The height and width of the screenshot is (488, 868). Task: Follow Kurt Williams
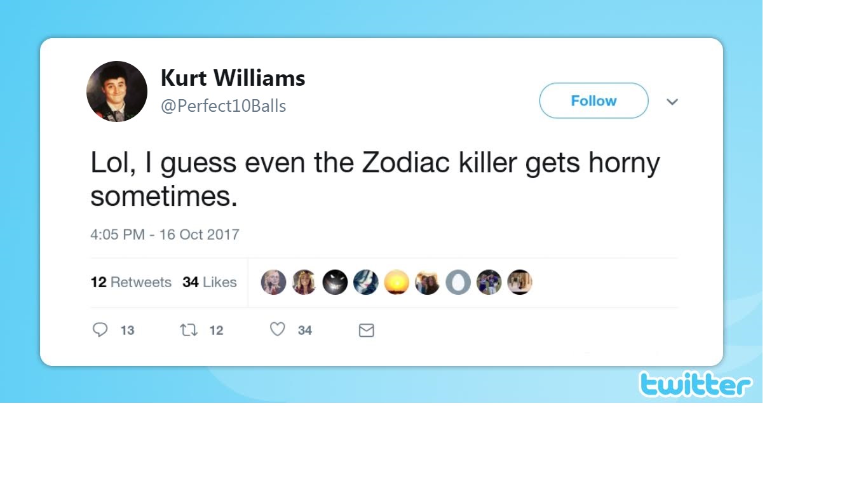pos(593,100)
